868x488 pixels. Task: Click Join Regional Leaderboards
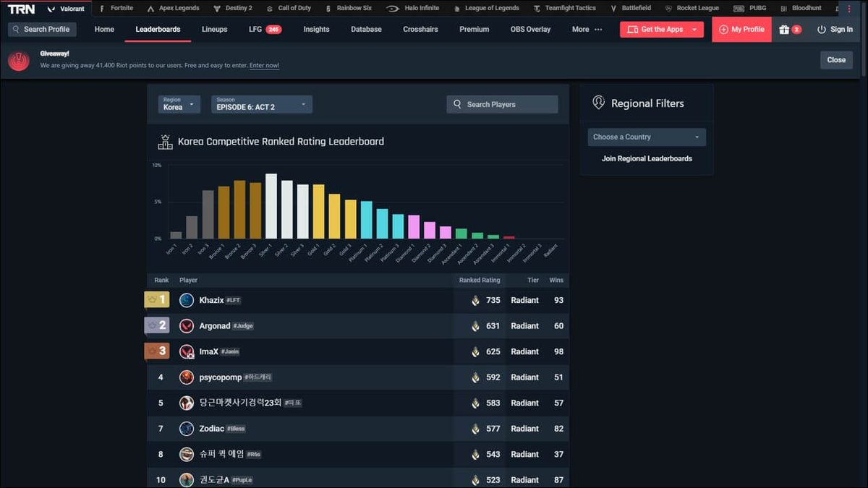pyautogui.click(x=647, y=158)
